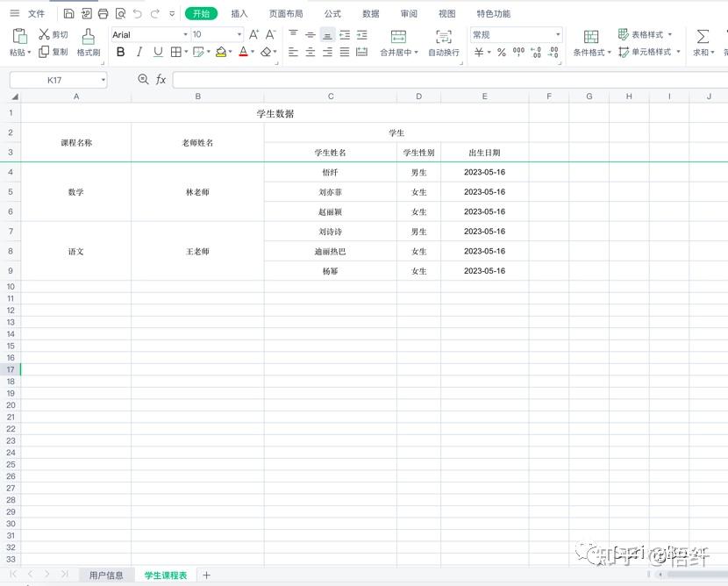Screen dimensions: 728x586
Task: Apply bold formatting with the B icon
Action: 120,52
